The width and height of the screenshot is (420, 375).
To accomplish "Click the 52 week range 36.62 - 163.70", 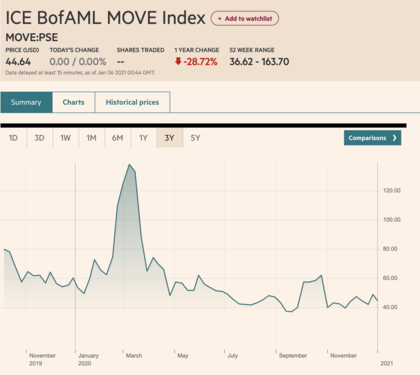I will [259, 62].
